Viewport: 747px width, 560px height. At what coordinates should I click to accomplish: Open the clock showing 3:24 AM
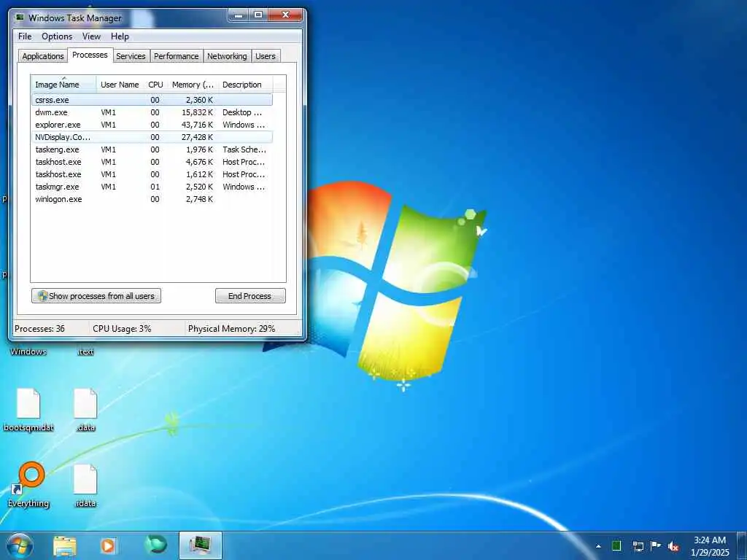[710, 545]
